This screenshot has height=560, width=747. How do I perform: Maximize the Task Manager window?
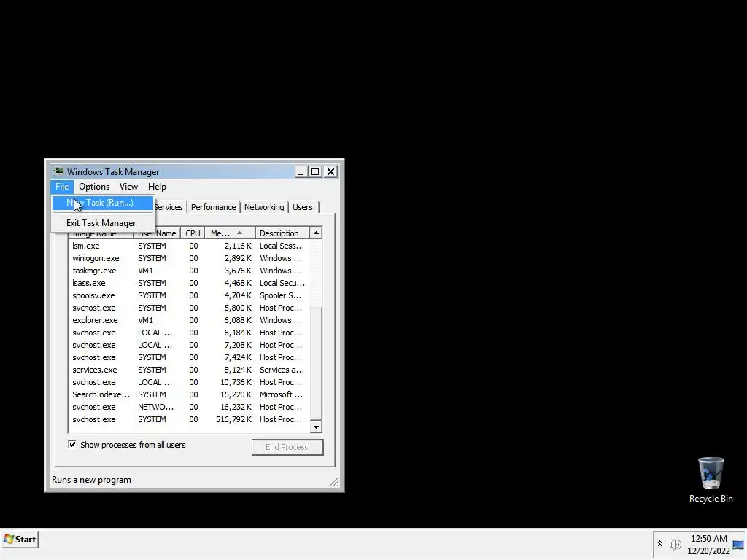click(x=315, y=171)
